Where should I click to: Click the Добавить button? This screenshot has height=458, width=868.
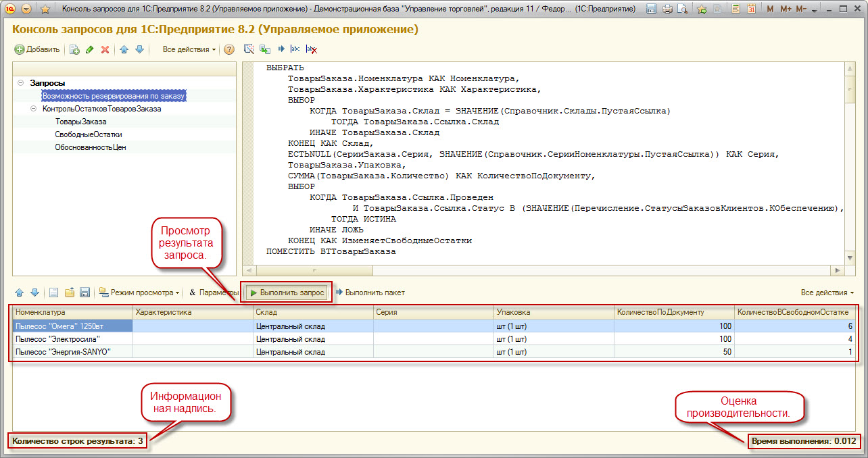coord(37,49)
